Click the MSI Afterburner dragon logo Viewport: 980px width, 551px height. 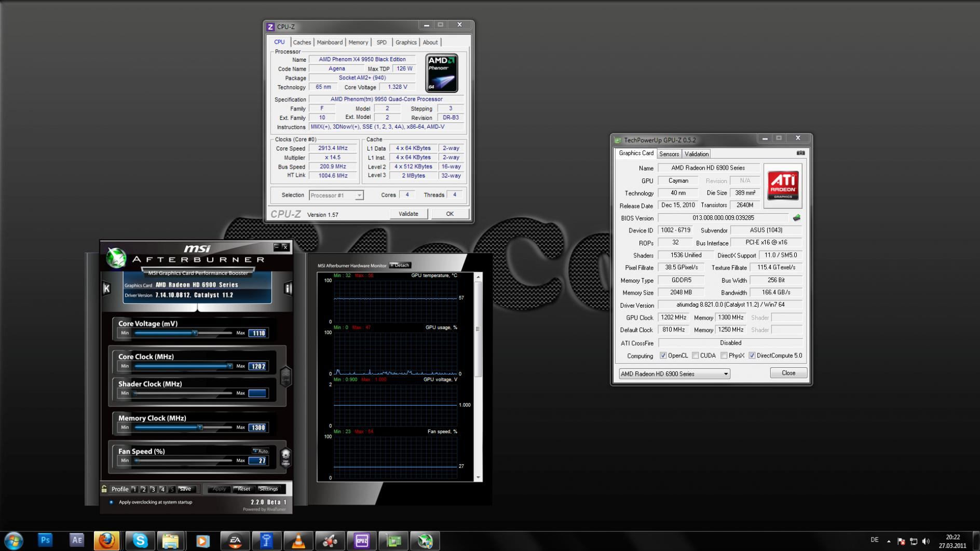116,257
